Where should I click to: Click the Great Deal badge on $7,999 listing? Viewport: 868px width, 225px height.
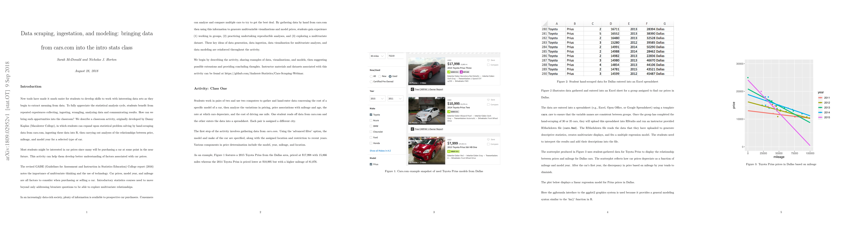[454, 151]
